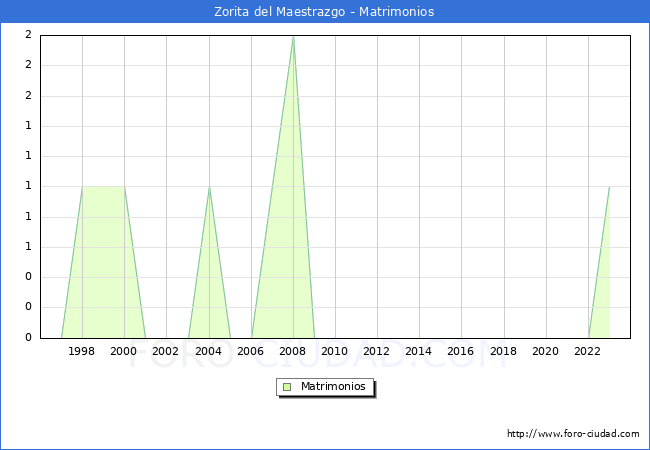Click the 2018 x-axis label

[503, 351]
